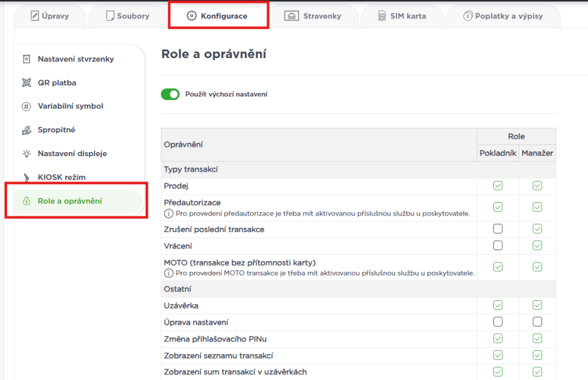Image resolution: width=588 pixels, height=380 pixels.
Task: Click the file icon on Soubory tab
Action: [109, 16]
